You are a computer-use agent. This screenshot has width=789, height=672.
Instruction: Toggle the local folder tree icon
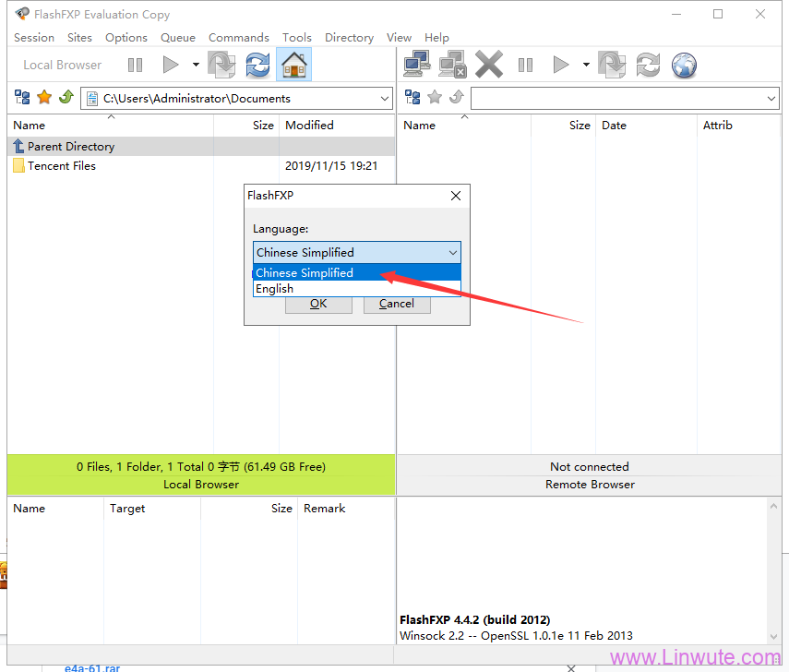22,97
